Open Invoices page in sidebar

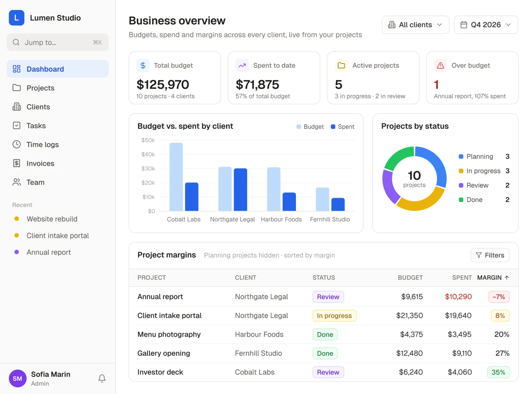coord(58,163)
